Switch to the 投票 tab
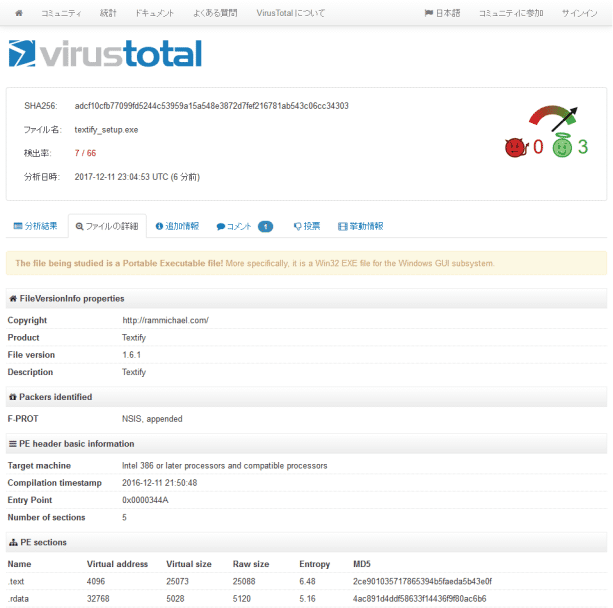This screenshot has width=613, height=608. [x=307, y=226]
